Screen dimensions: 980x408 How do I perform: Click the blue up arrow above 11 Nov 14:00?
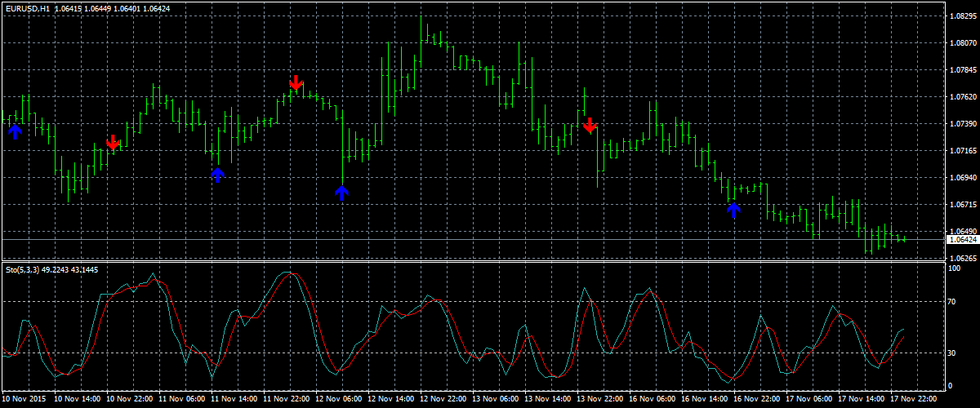click(x=217, y=174)
